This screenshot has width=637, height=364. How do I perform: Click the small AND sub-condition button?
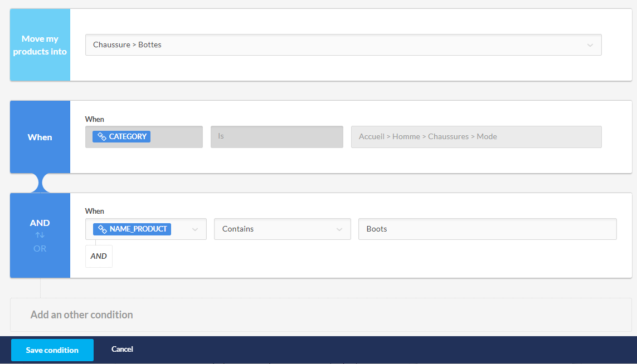(99, 257)
